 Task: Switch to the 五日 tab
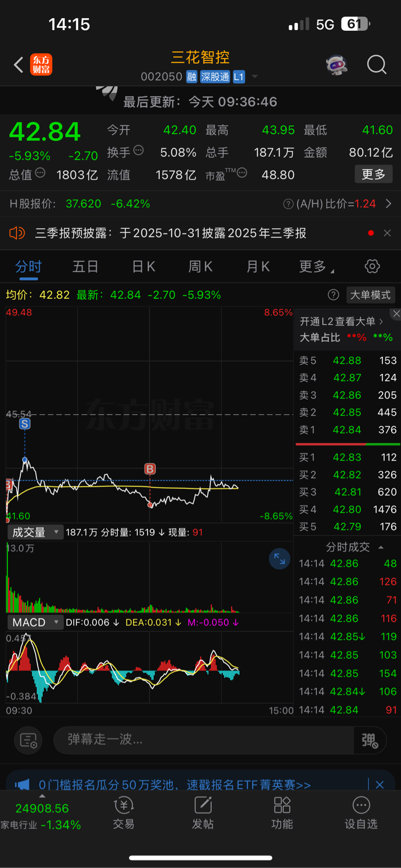pos(86,267)
